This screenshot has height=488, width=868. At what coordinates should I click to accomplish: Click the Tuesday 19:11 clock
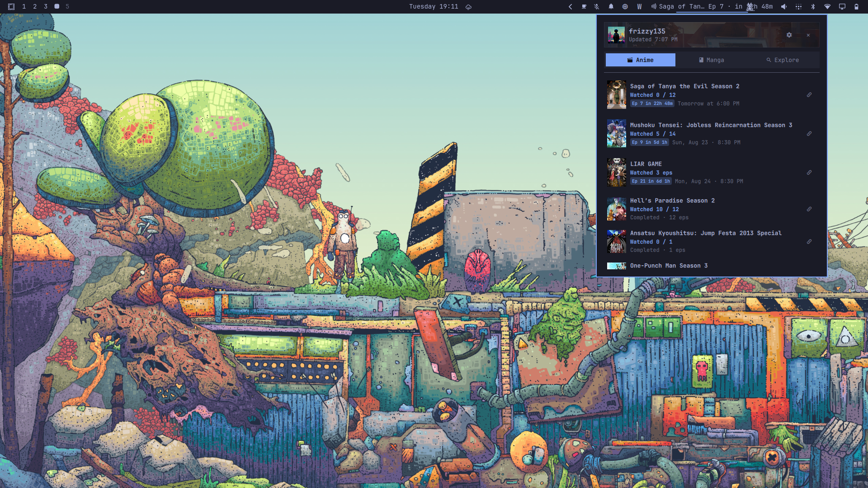434,6
